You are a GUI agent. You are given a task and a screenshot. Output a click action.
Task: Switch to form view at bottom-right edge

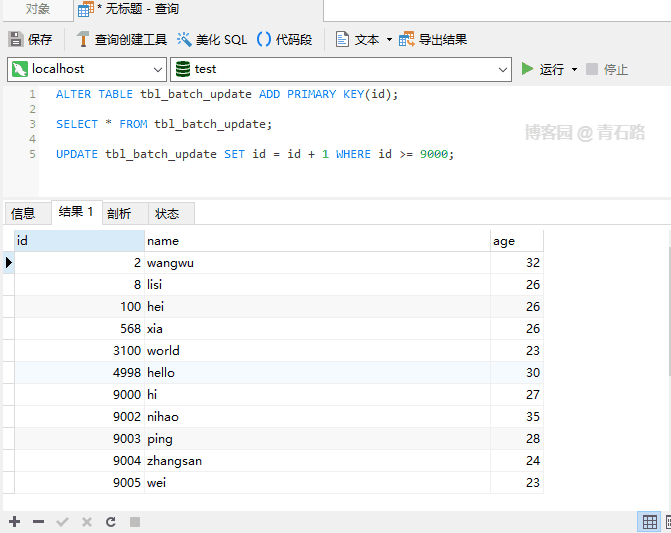pos(668,522)
